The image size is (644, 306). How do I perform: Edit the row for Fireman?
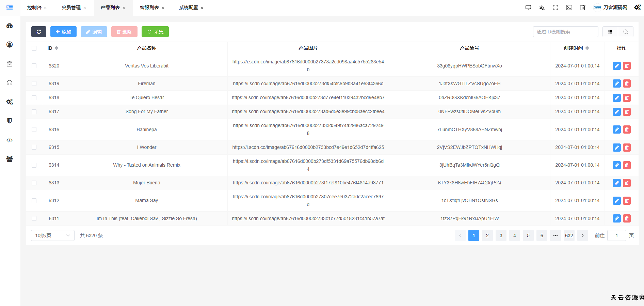[616, 83]
